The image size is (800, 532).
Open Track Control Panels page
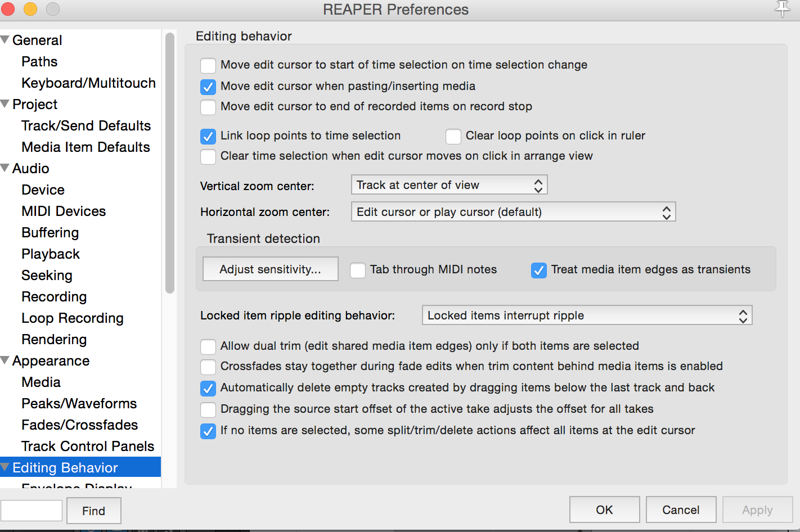[88, 447]
